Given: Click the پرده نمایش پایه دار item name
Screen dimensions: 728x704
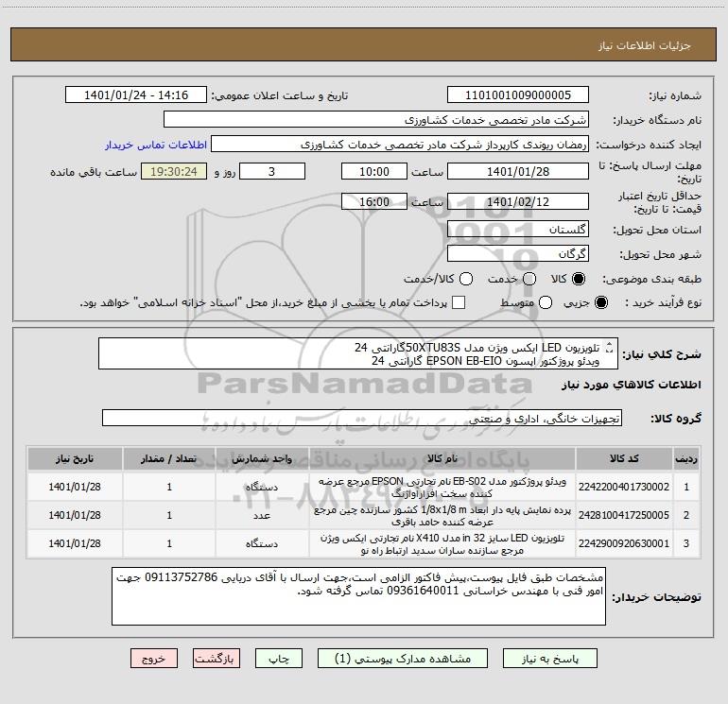Looking at the screenshot, I should point(442,515).
